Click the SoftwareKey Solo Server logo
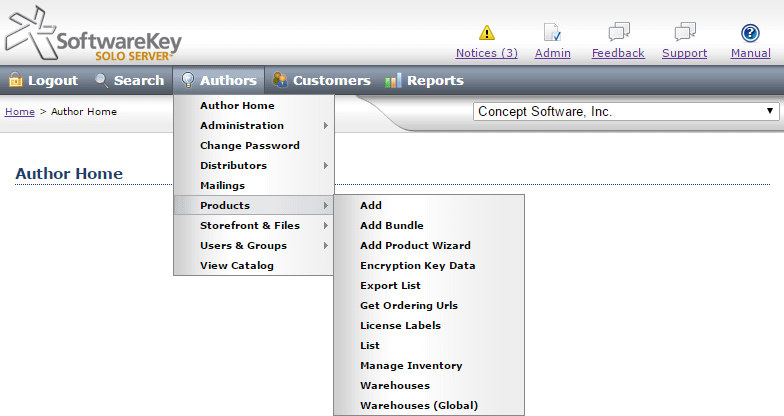The height and width of the screenshot is (416, 784). pos(93,33)
